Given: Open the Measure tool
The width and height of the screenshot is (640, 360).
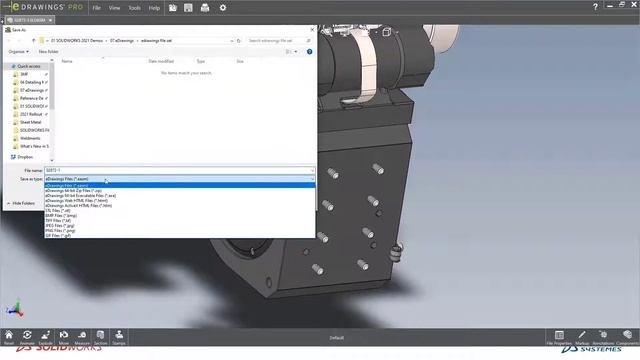Looking at the screenshot, I should pyautogui.click(x=82, y=337).
